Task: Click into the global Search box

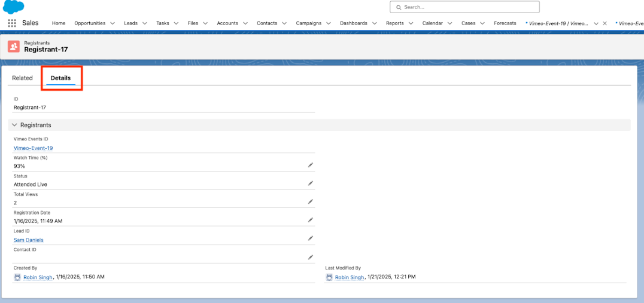Action: 464,7
